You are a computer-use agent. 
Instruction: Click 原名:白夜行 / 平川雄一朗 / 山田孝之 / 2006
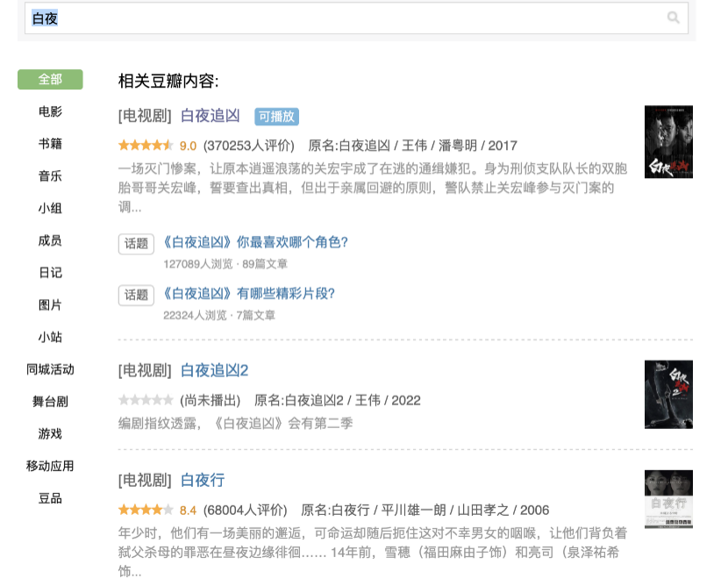(x=425, y=511)
